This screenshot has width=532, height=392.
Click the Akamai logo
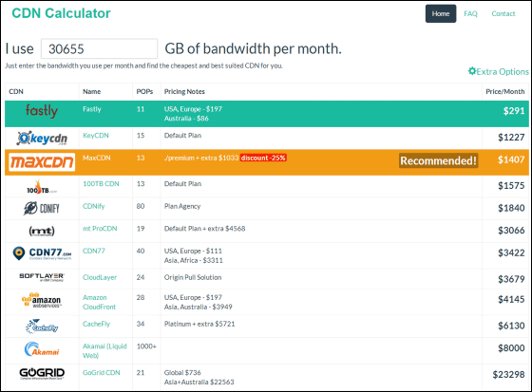pos(42,349)
